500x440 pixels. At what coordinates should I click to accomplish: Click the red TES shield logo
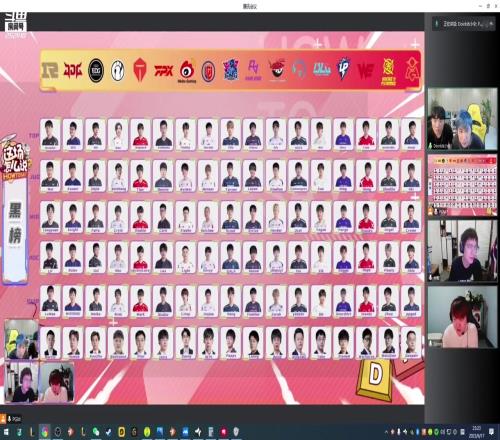pyautogui.click(x=141, y=70)
